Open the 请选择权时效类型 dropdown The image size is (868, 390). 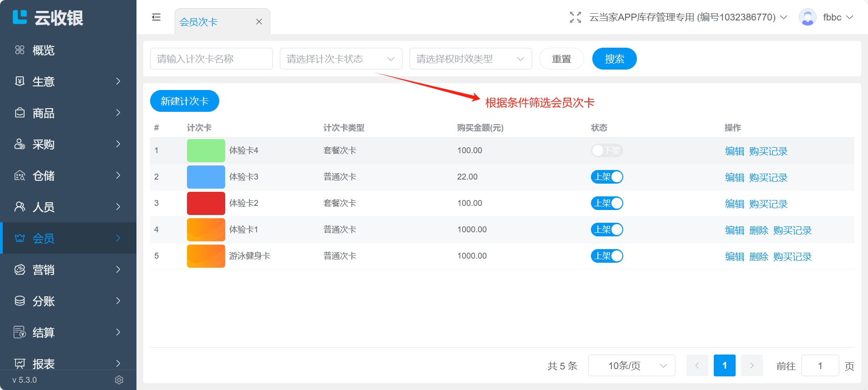470,59
